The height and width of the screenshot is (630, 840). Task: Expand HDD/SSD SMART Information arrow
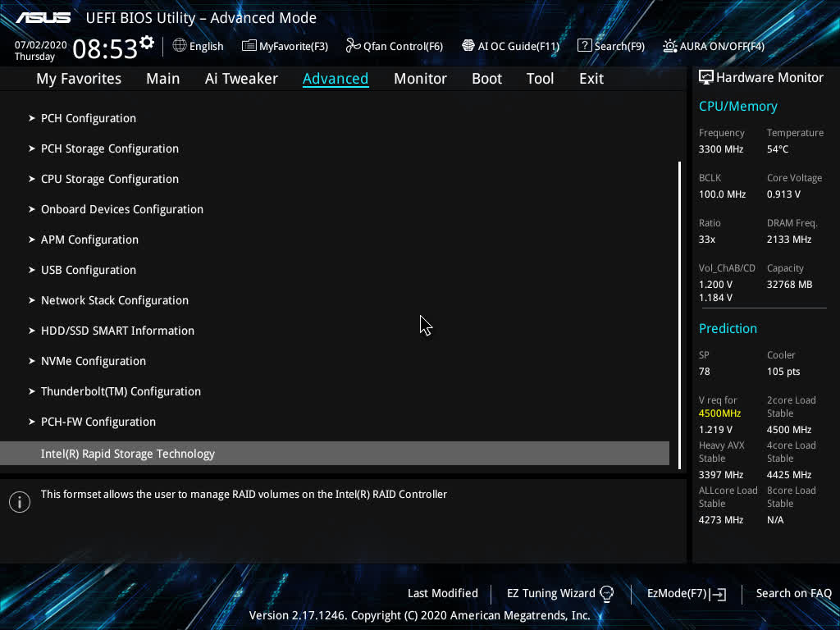click(32, 331)
